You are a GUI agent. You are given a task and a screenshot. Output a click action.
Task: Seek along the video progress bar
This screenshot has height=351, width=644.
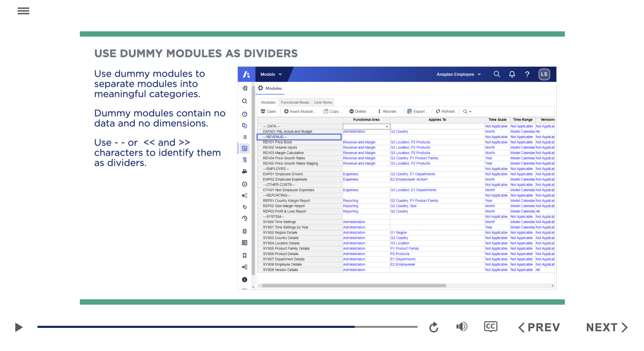tap(227, 327)
